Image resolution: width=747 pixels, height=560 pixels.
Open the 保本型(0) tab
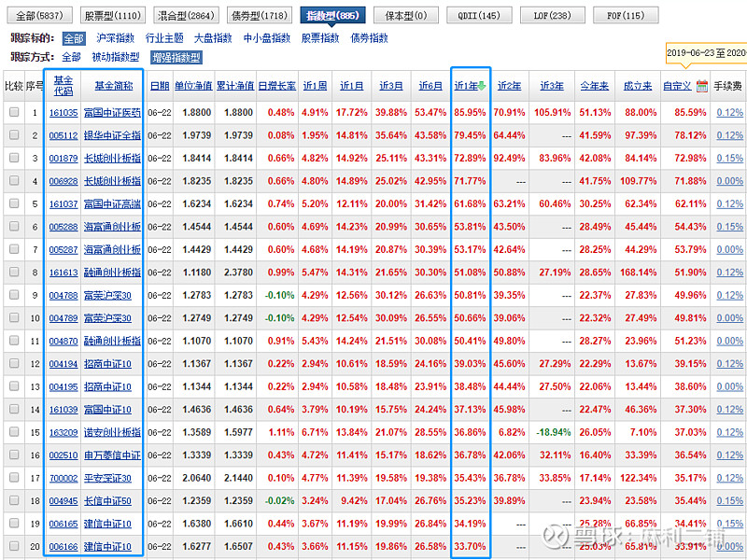406,15
